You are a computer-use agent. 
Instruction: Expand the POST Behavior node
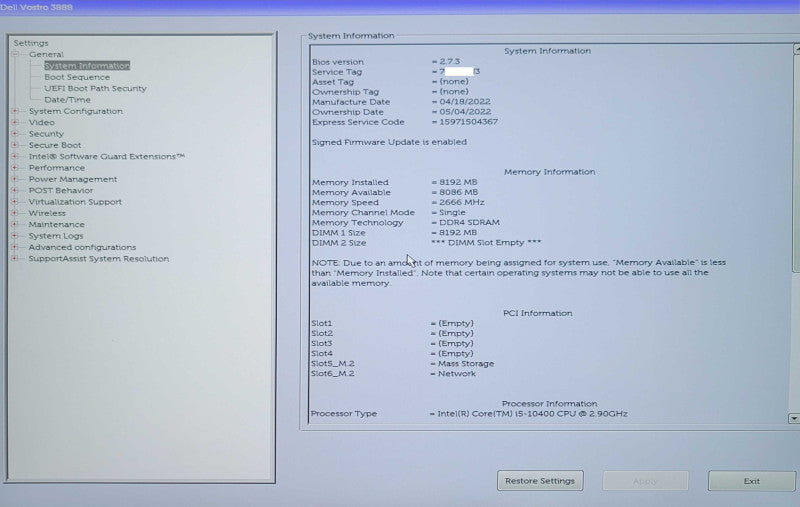tap(15, 190)
